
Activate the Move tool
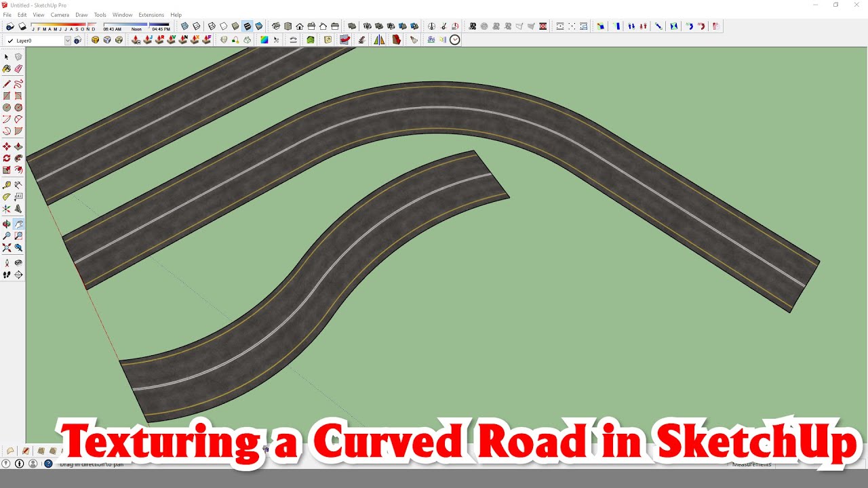point(7,146)
